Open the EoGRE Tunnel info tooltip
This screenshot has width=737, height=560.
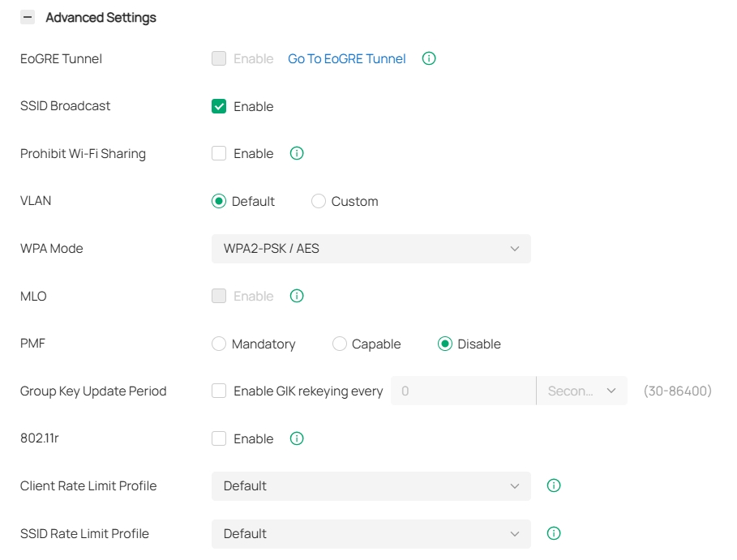click(x=429, y=58)
